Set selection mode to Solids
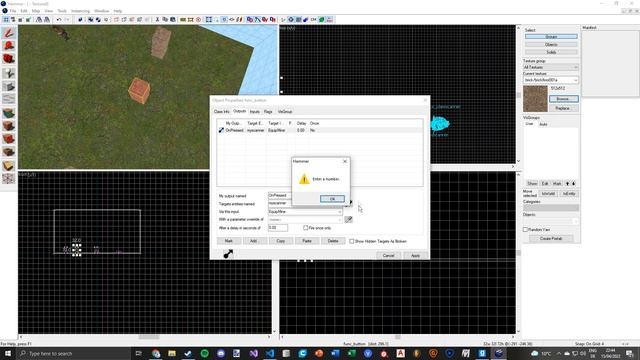This screenshot has height=360, width=640. coord(551,52)
